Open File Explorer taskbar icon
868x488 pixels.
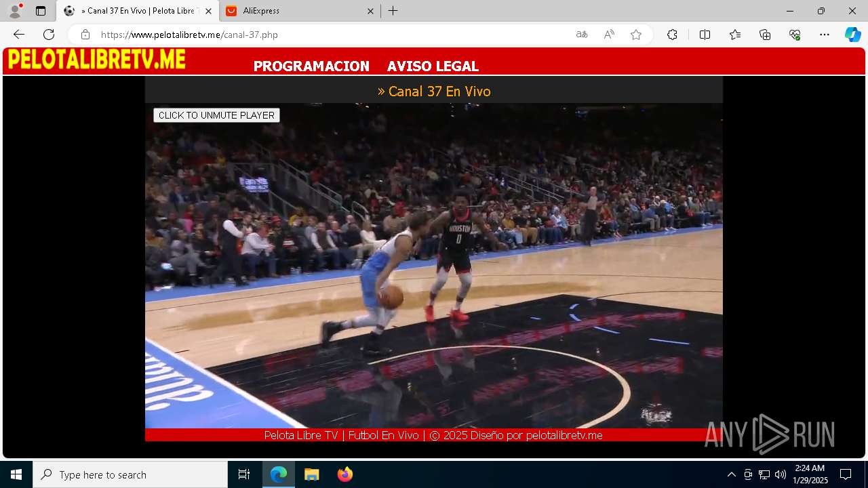point(311,474)
